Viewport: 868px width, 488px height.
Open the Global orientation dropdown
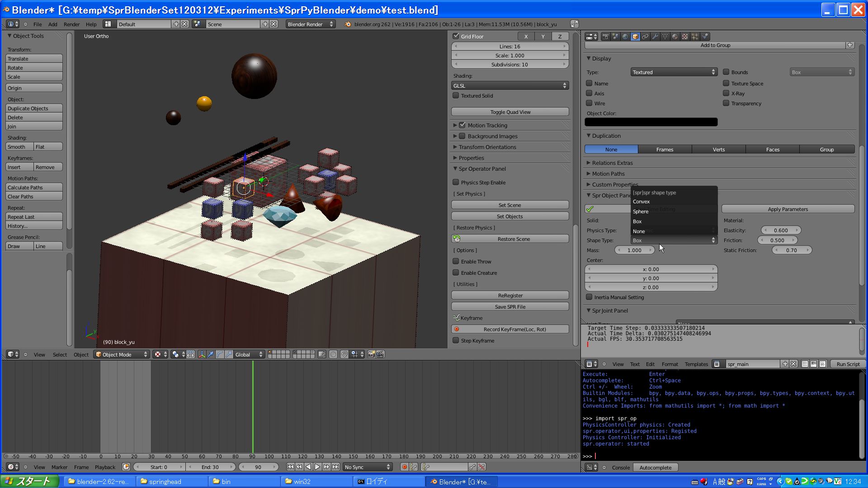click(x=249, y=354)
